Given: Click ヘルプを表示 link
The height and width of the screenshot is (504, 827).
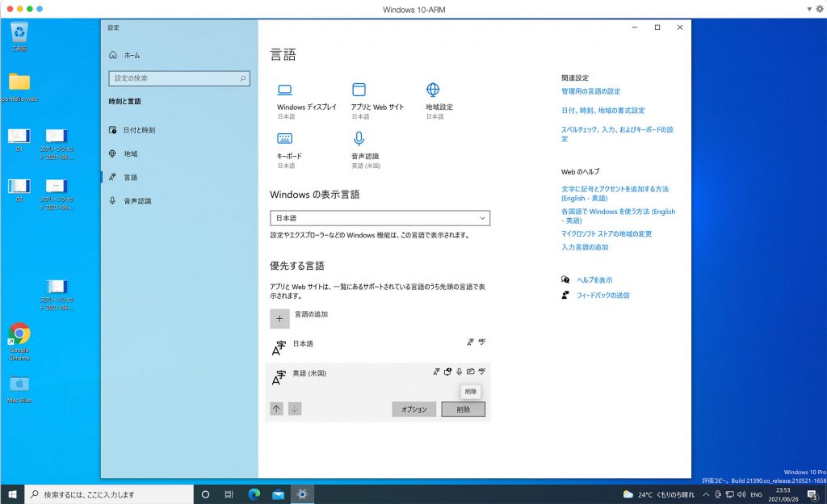Looking at the screenshot, I should point(594,280).
